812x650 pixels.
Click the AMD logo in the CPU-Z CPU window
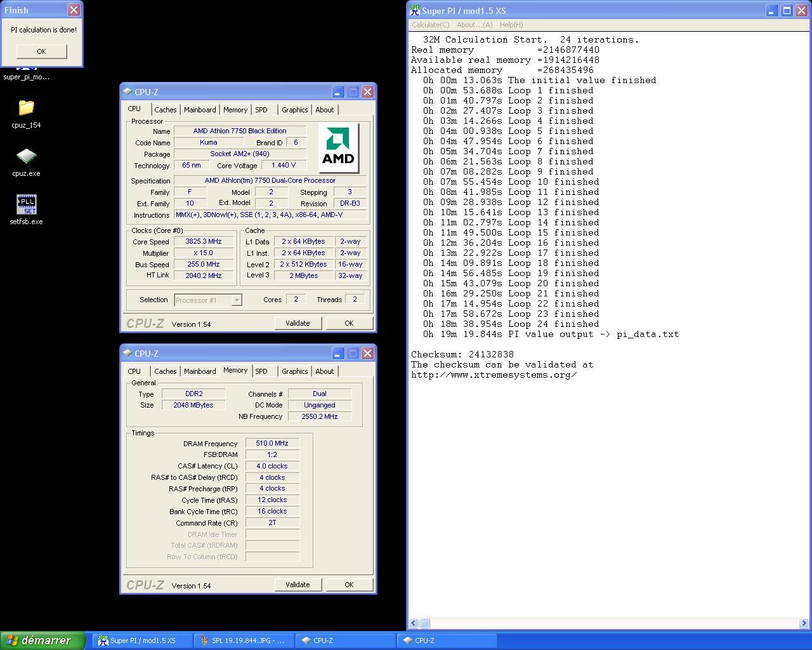(338, 149)
